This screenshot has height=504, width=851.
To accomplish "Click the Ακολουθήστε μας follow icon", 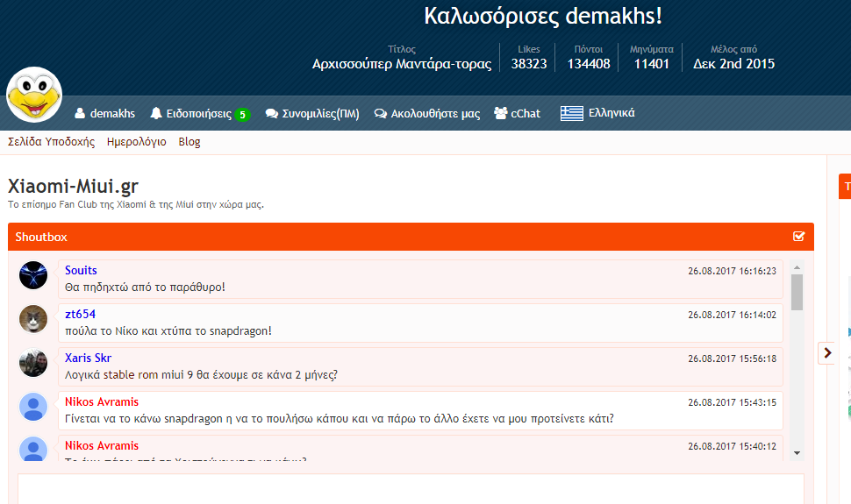I will [380, 114].
